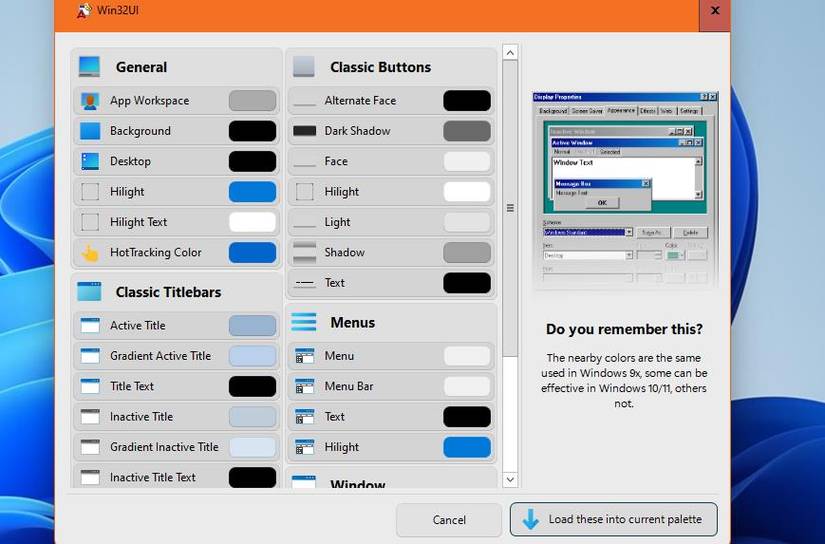Click the Cancel button
Viewport: 825px width, 544px height.
(x=449, y=520)
